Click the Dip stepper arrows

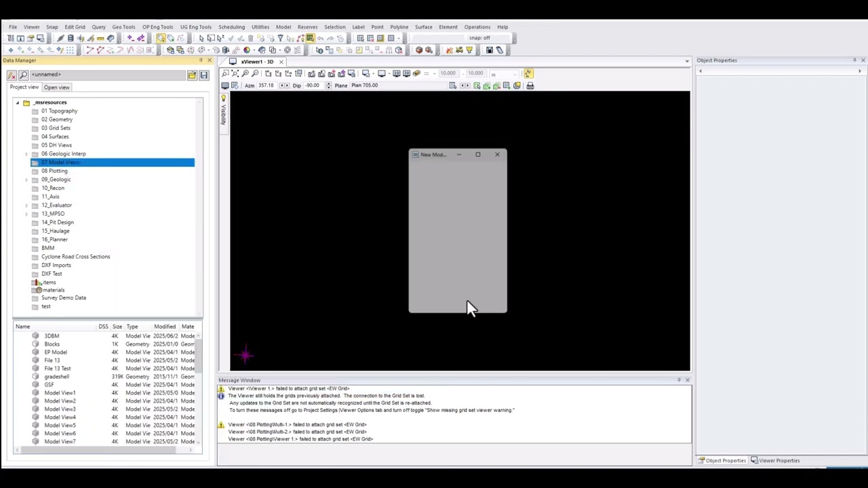(328, 85)
